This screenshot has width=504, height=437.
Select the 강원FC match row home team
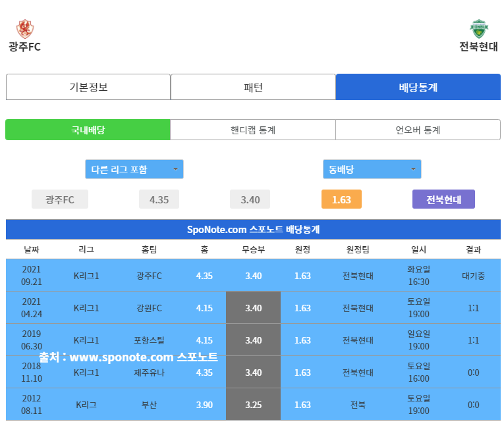149,308
